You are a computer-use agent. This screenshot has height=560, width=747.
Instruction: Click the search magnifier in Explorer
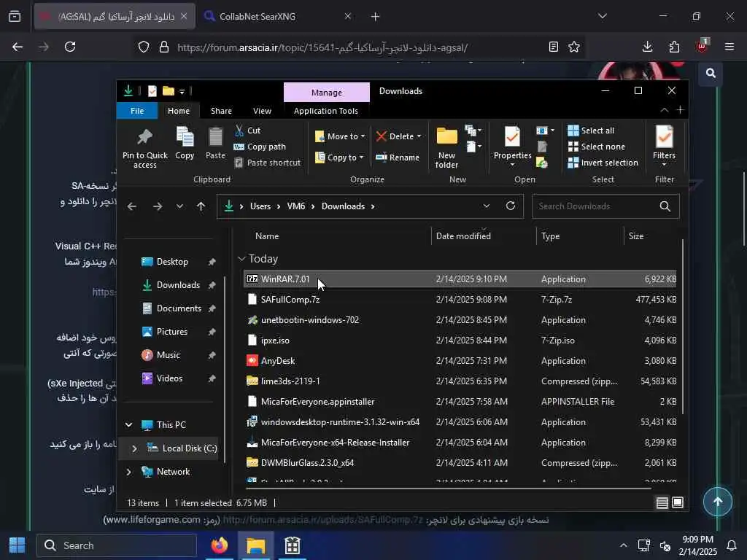665,206
